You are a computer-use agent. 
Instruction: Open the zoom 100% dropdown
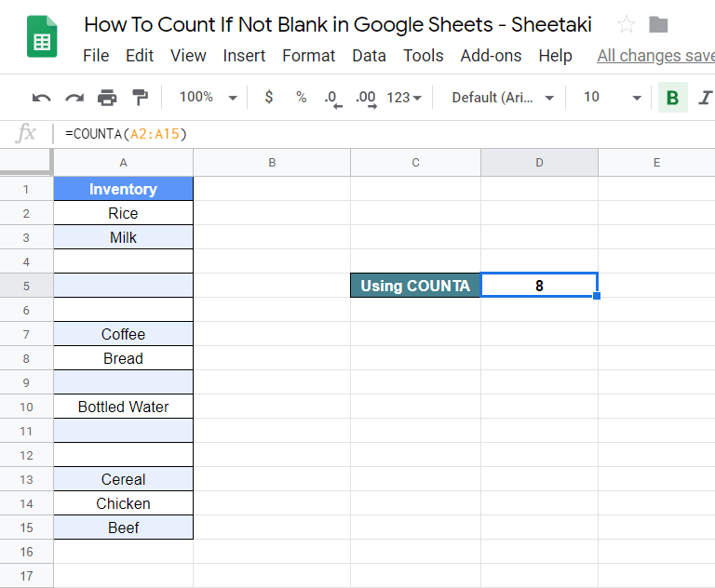208,97
